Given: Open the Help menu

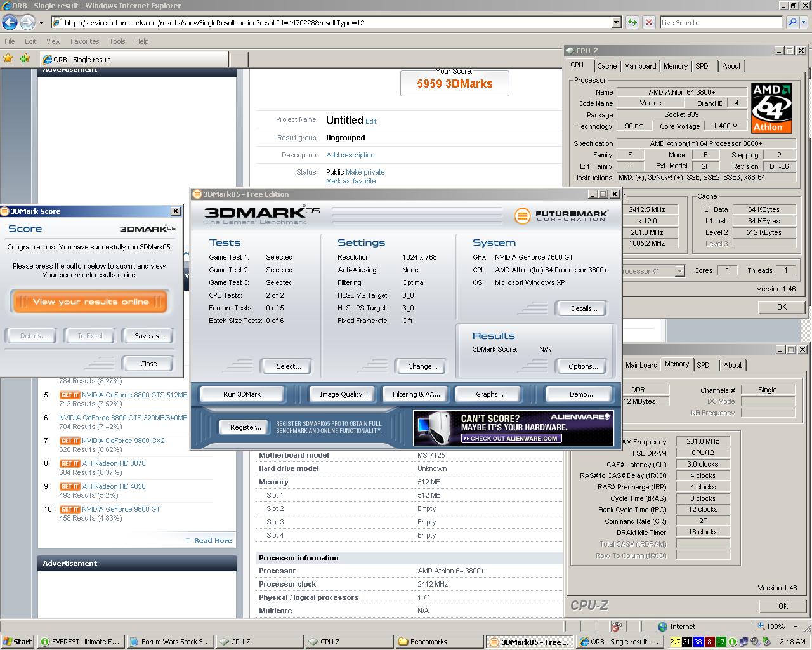Looking at the screenshot, I should pyautogui.click(x=141, y=41).
